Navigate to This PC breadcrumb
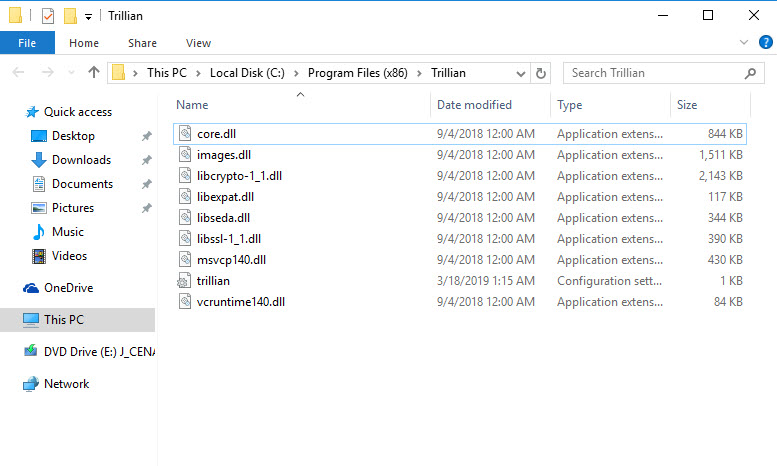Screen dimensions: 777x466 pyautogui.click(x=166, y=73)
